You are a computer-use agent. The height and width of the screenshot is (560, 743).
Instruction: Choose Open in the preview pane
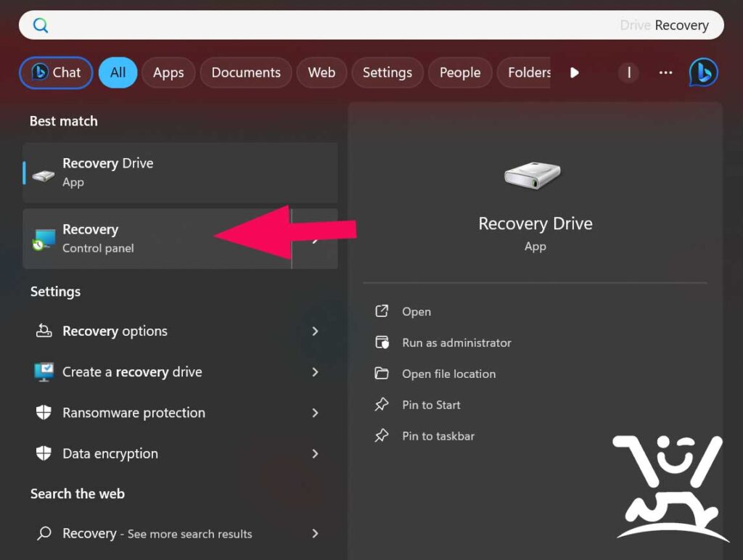coord(416,311)
